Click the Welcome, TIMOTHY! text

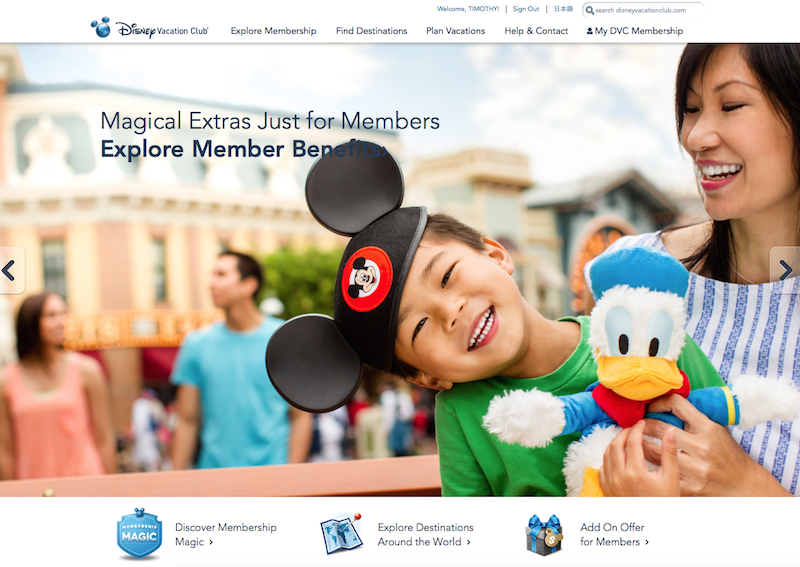[468, 9]
